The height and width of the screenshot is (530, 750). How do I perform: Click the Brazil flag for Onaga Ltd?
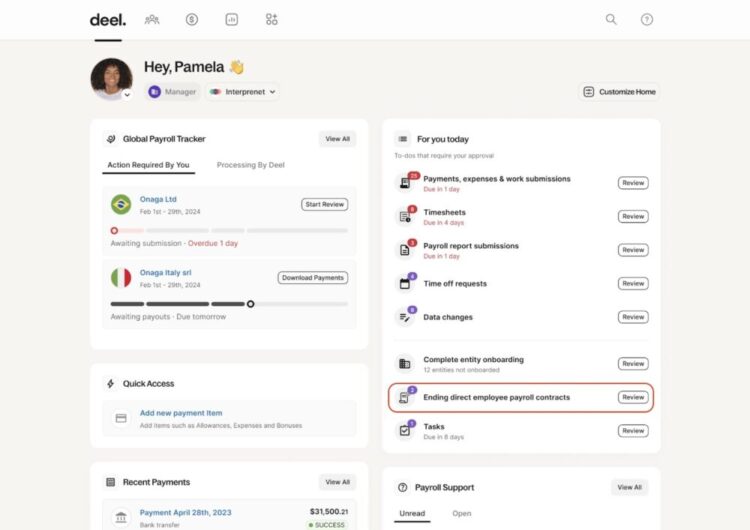click(121, 204)
